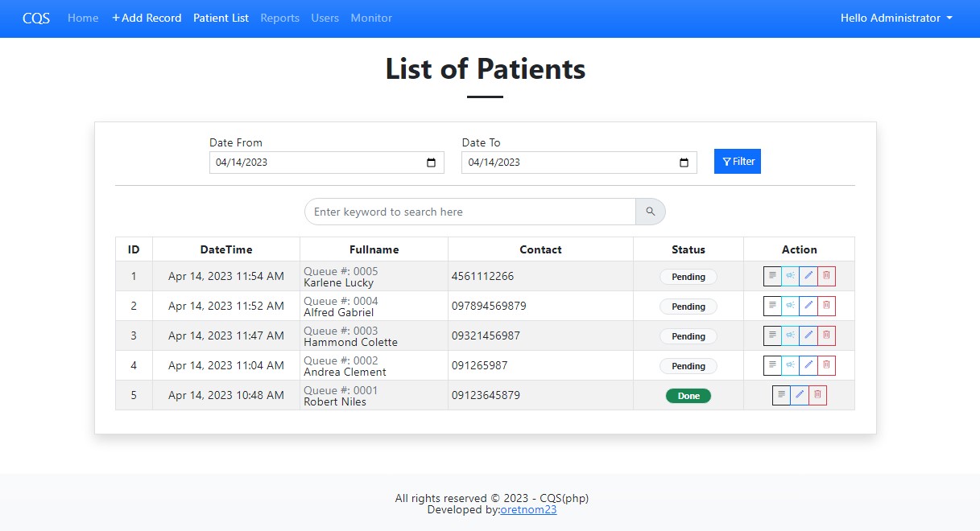Delete Robert Niles' record
Viewport: 980px width, 531px height.
817,395
